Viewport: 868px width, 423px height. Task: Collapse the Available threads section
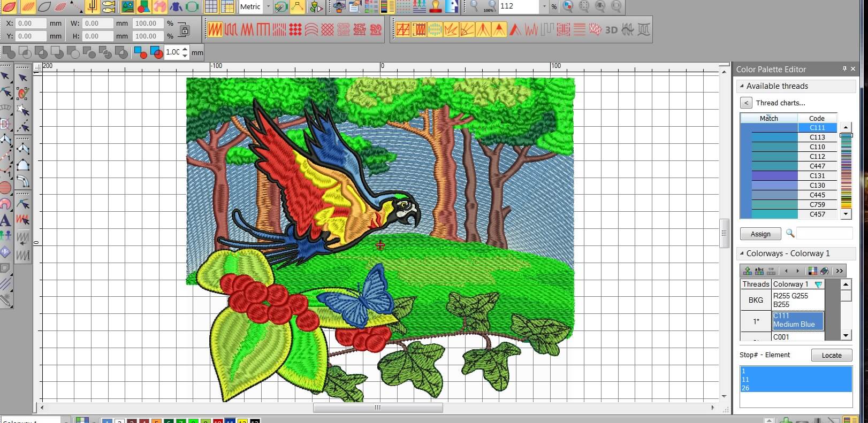pyautogui.click(x=742, y=86)
